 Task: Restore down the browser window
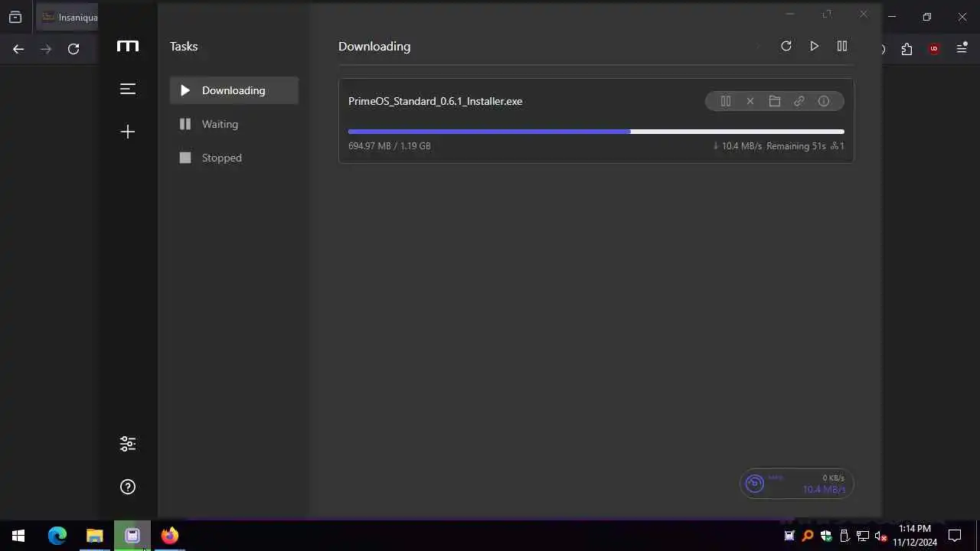pyautogui.click(x=927, y=17)
